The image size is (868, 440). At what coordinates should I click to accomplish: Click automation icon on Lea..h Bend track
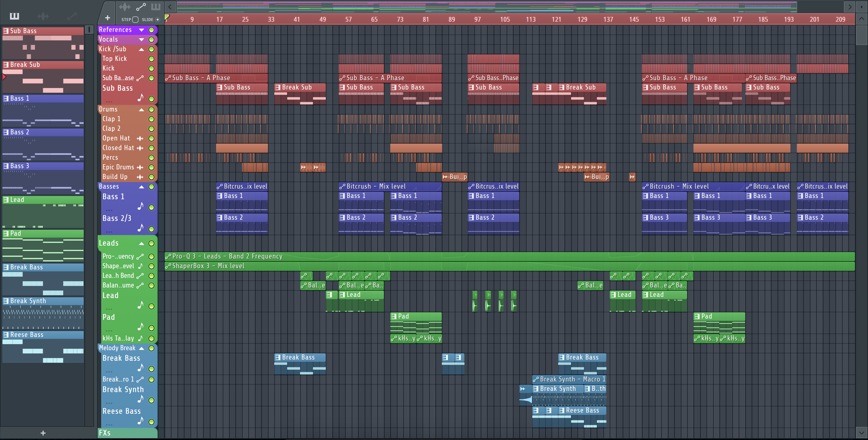[x=140, y=276]
